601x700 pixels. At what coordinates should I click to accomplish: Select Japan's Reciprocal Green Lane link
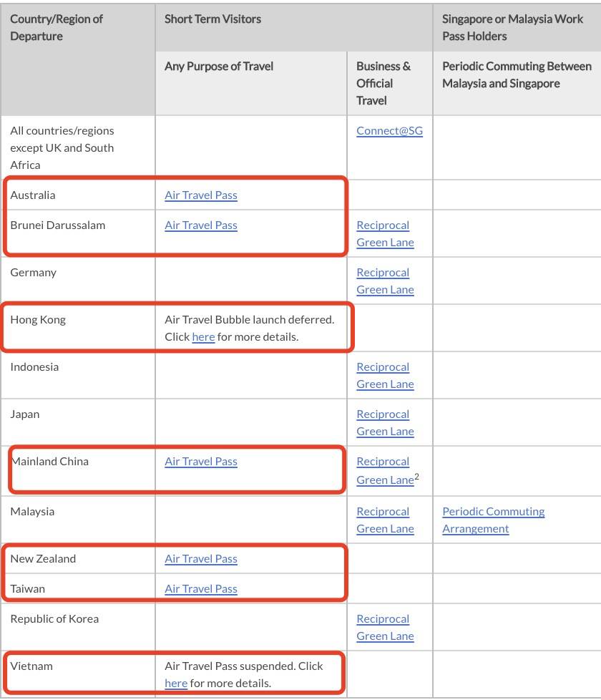(385, 423)
